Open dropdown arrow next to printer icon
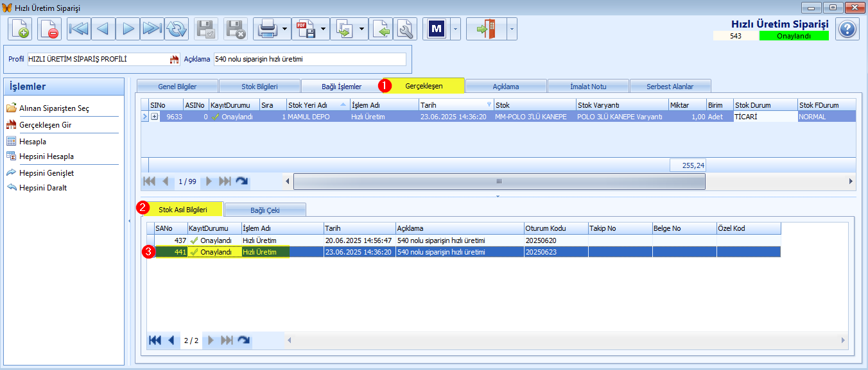 (x=284, y=29)
